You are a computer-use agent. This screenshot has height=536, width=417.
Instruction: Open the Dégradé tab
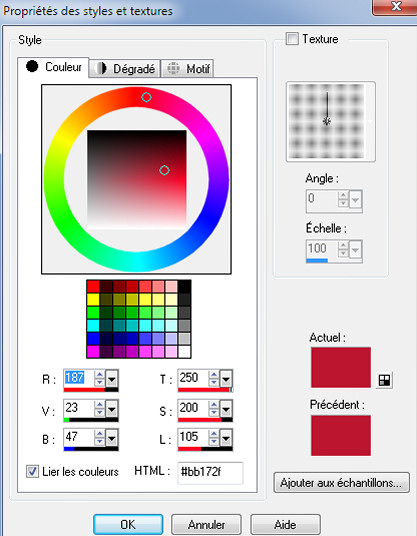[x=124, y=69]
